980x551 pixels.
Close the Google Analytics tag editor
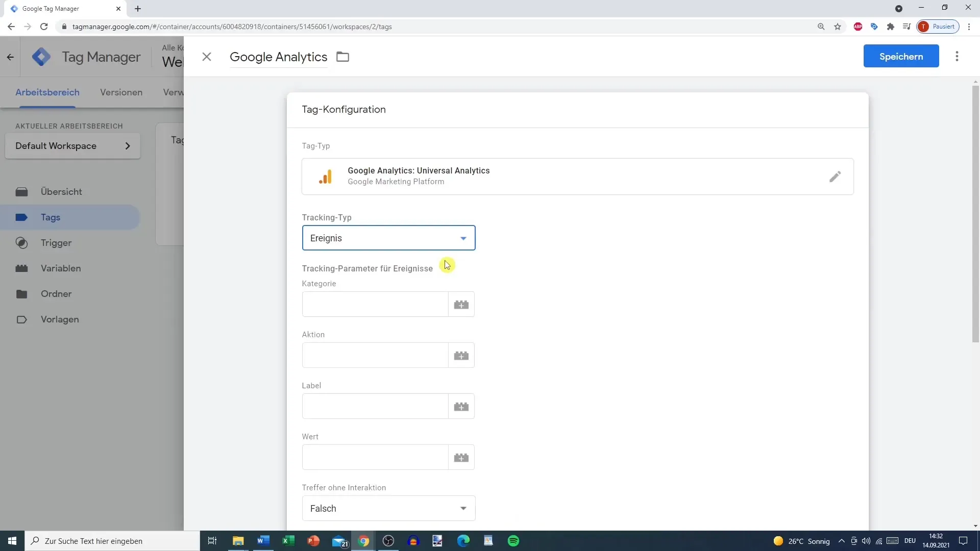207,57
